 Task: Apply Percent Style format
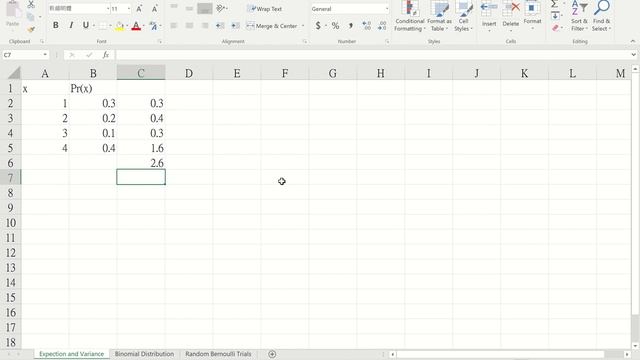click(x=335, y=26)
